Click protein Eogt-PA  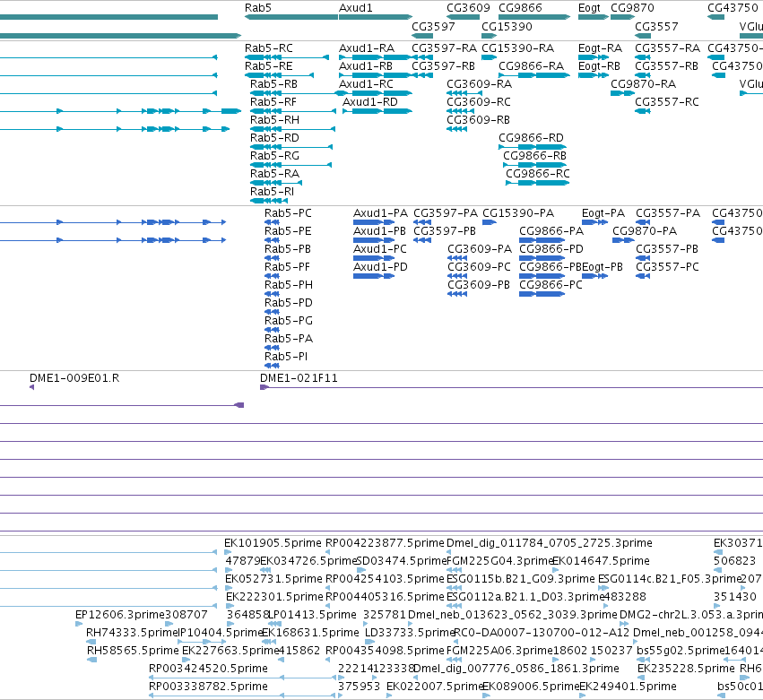pos(603,213)
